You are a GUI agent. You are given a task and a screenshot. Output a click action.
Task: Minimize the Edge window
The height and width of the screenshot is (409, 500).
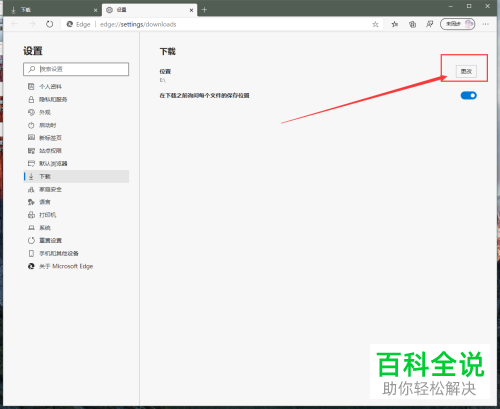pyautogui.click(x=451, y=6)
